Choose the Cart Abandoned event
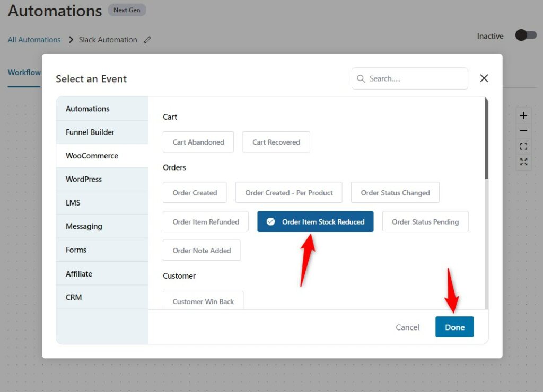The width and height of the screenshot is (543, 392). 198,142
